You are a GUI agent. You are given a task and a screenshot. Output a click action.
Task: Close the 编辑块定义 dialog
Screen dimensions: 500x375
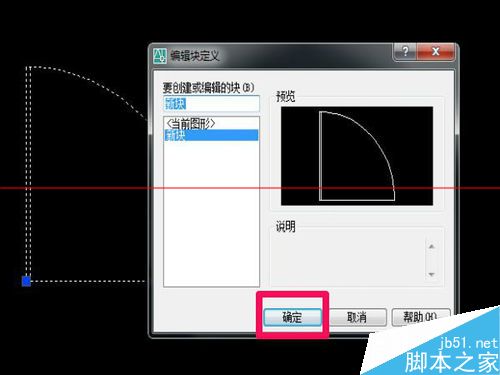(435, 52)
